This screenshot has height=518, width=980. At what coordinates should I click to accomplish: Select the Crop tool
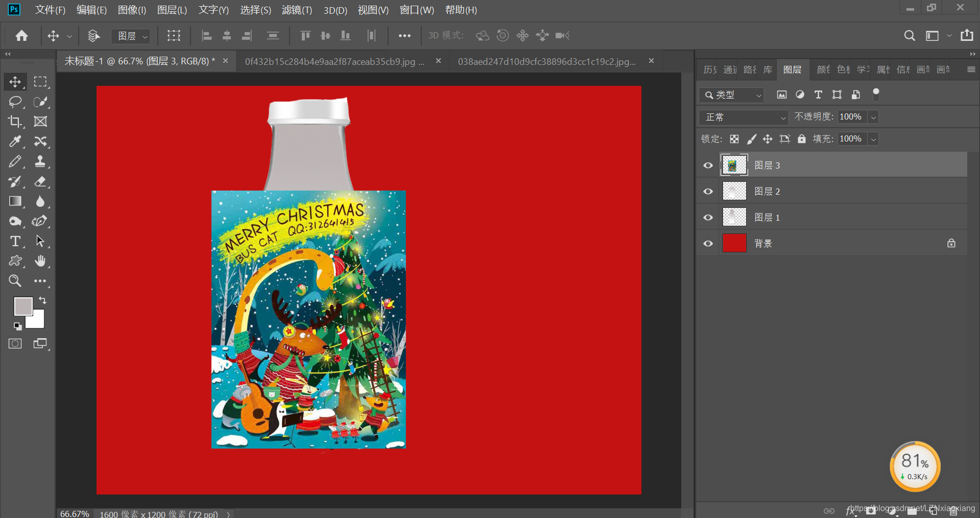coord(15,122)
